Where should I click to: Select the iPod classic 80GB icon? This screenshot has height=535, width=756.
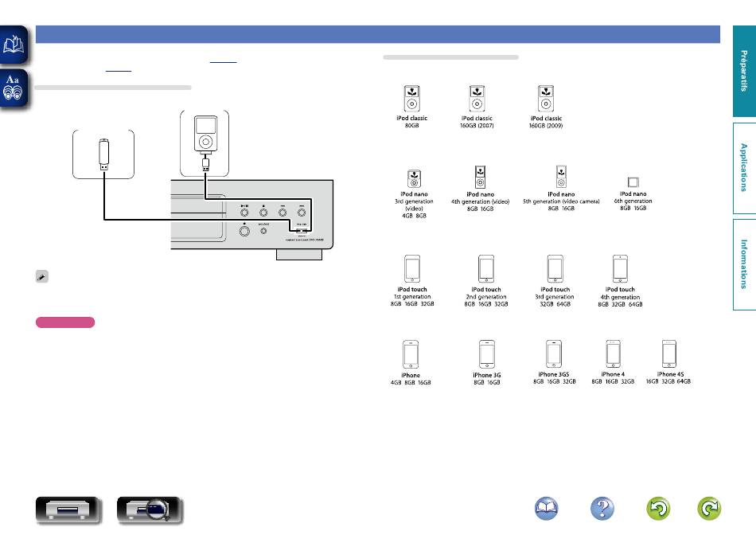tap(411, 99)
